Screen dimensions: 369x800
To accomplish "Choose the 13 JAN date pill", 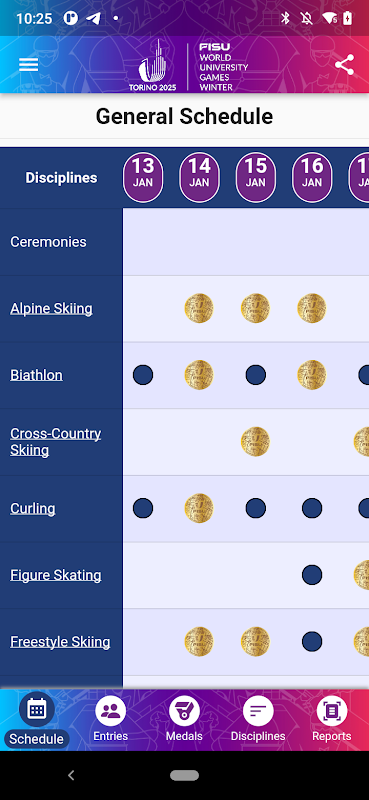I will coord(143,177).
